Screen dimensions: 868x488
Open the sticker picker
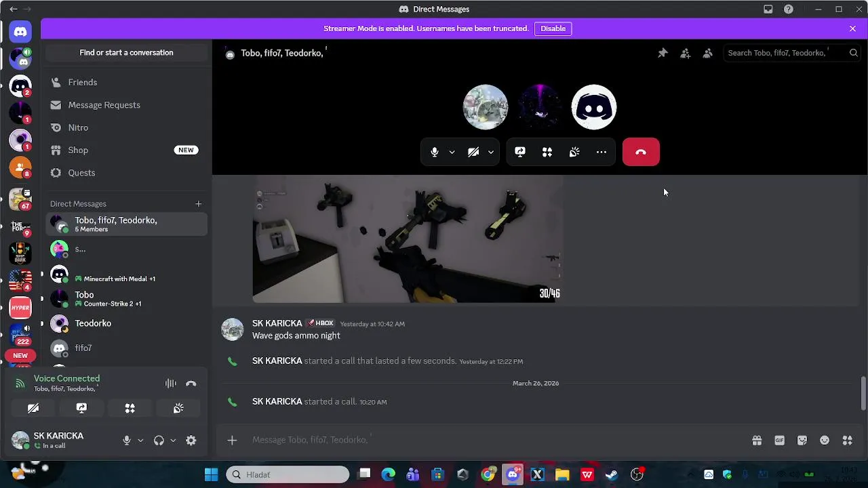coord(802,441)
